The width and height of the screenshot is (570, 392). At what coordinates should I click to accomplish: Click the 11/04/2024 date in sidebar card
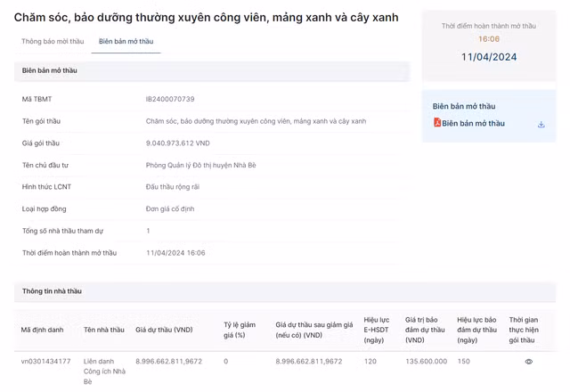pos(489,57)
